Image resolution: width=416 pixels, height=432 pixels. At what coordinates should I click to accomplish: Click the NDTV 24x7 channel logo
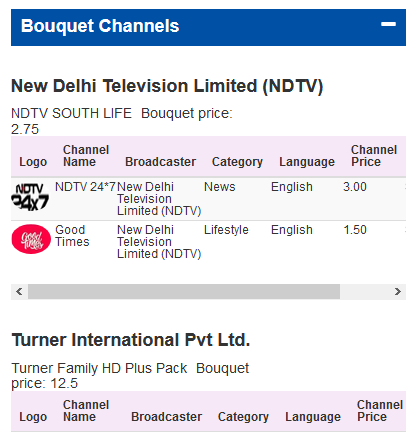30,197
